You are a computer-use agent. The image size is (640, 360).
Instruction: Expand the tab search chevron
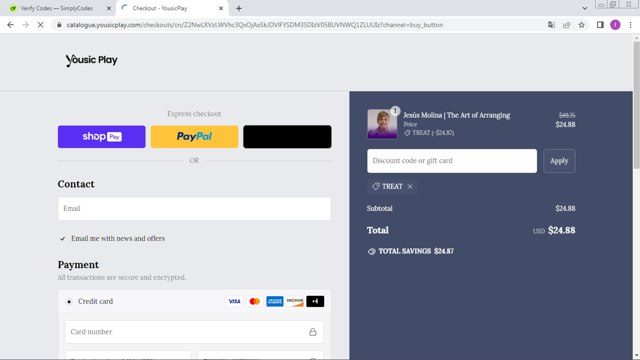pyautogui.click(x=584, y=8)
